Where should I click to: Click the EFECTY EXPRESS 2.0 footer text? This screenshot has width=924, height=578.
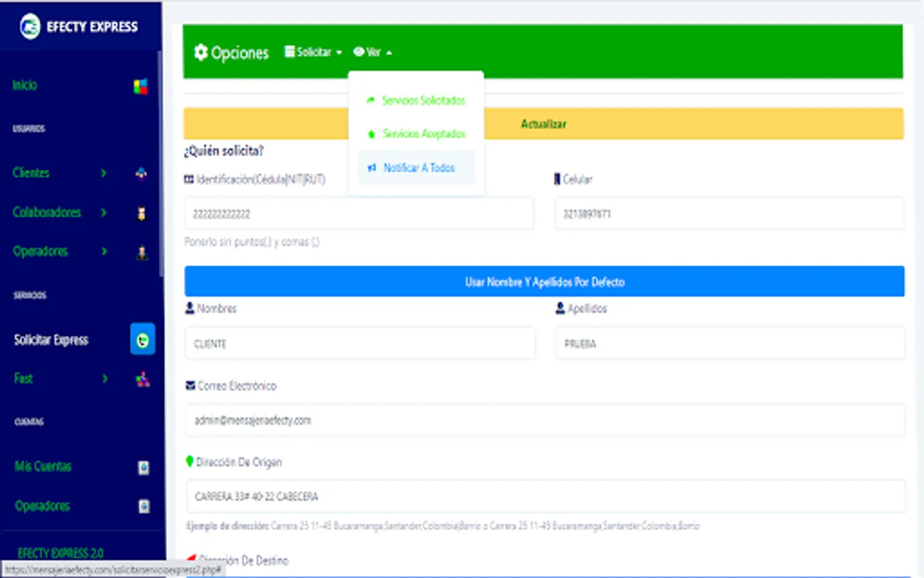coord(60,553)
